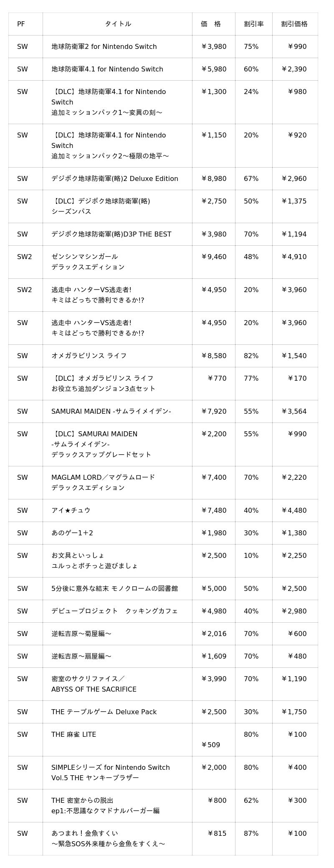Viewport: 334px width, 868px height.
Task: Click the アイ★チュウ title
Action: point(71,510)
